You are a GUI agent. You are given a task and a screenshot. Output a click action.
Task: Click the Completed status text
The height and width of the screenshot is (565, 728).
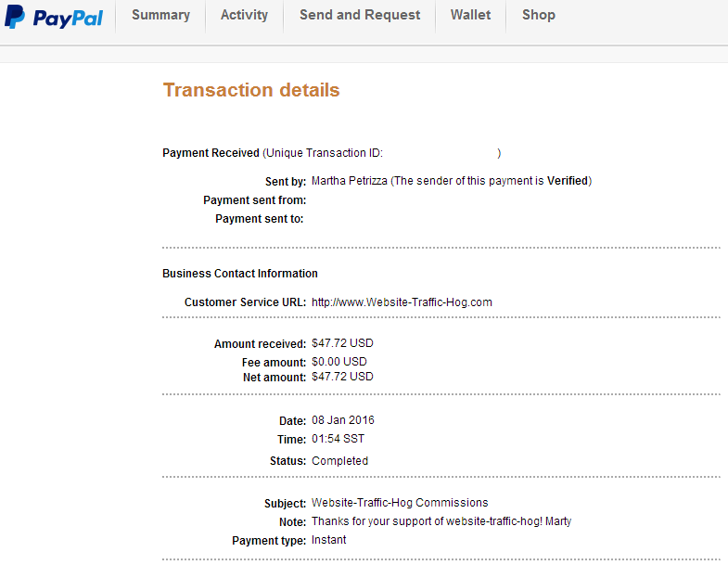click(339, 461)
